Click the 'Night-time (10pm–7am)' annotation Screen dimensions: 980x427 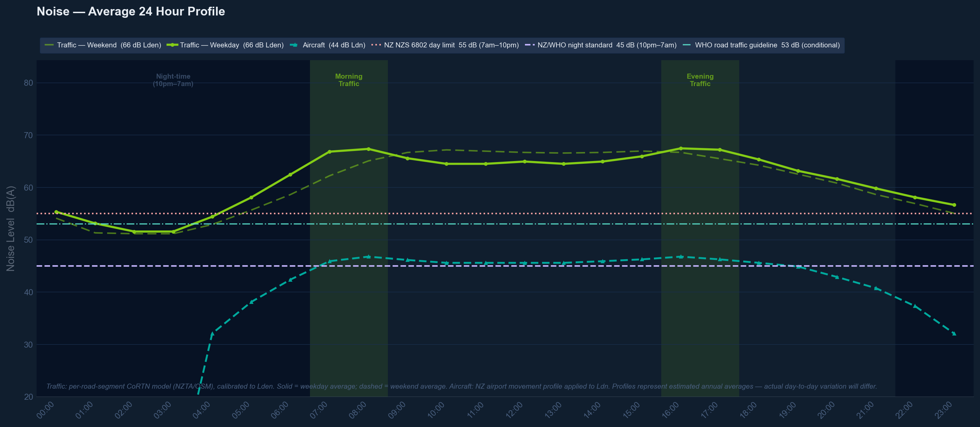point(173,80)
